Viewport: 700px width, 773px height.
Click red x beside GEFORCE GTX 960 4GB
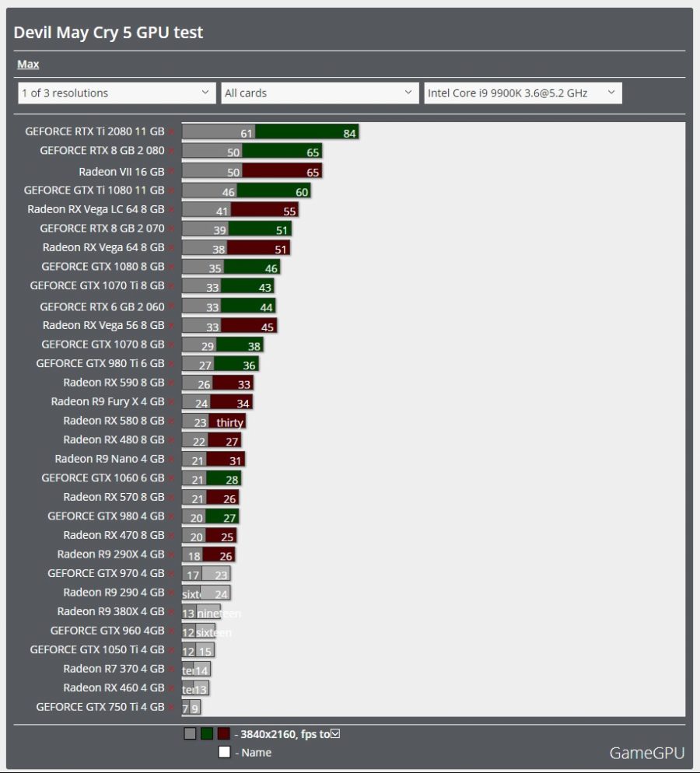[x=172, y=631]
